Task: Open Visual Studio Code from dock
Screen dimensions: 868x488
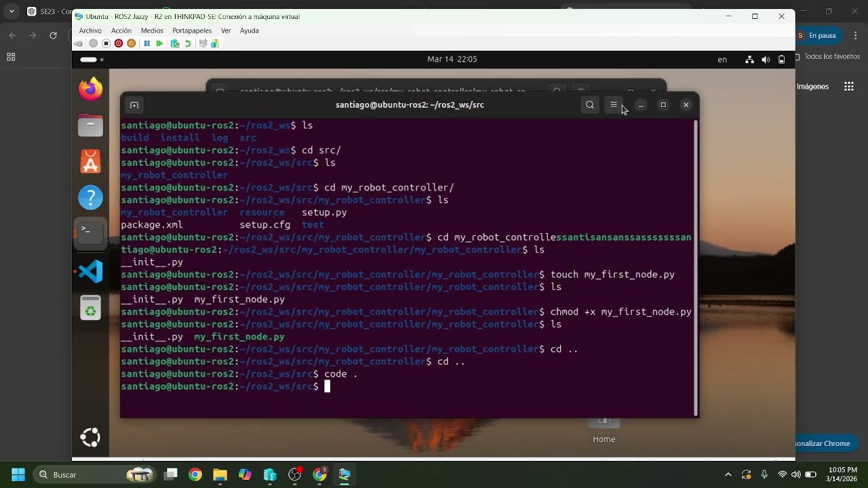Action: tap(90, 271)
